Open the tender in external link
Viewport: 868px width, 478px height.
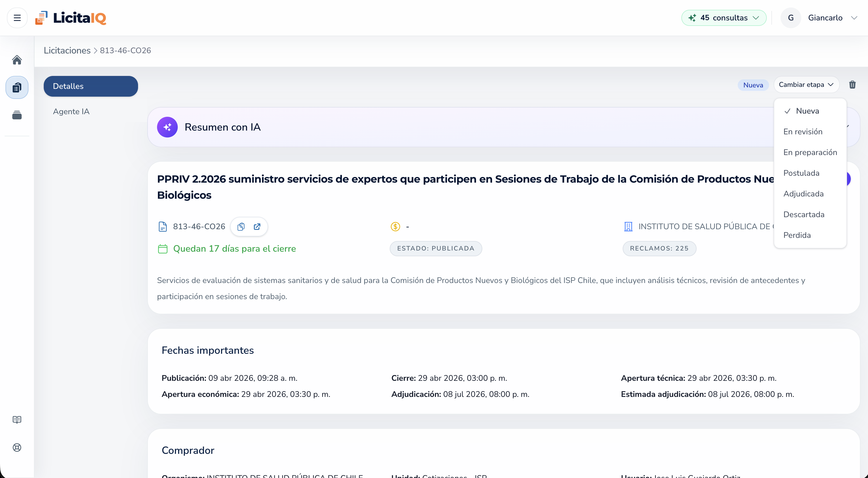[257, 226]
